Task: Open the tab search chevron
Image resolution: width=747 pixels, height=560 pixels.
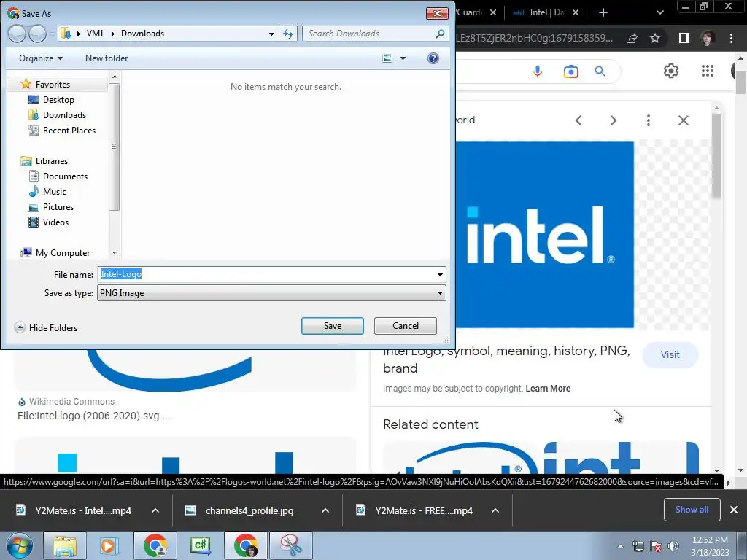Action: [x=659, y=12]
